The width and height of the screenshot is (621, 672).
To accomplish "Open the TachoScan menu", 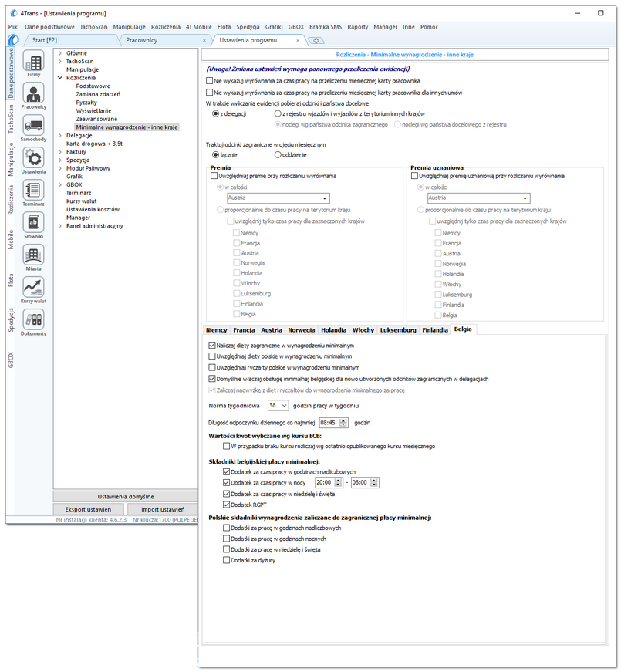I will point(94,27).
